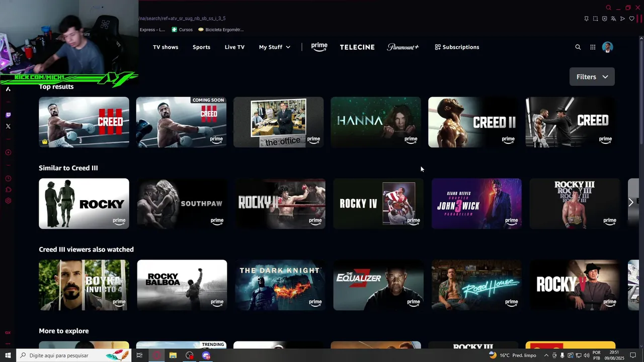This screenshot has height=362, width=644.
Task: Open the ad blocker shield icon
Action: 604,19
